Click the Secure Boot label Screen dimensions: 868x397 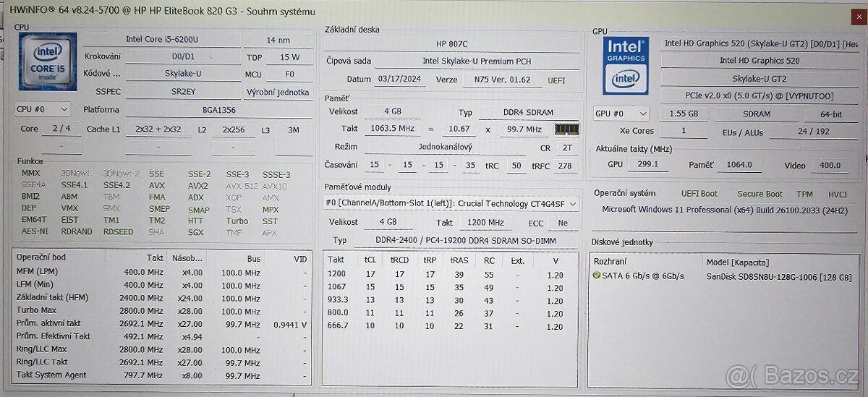759,194
